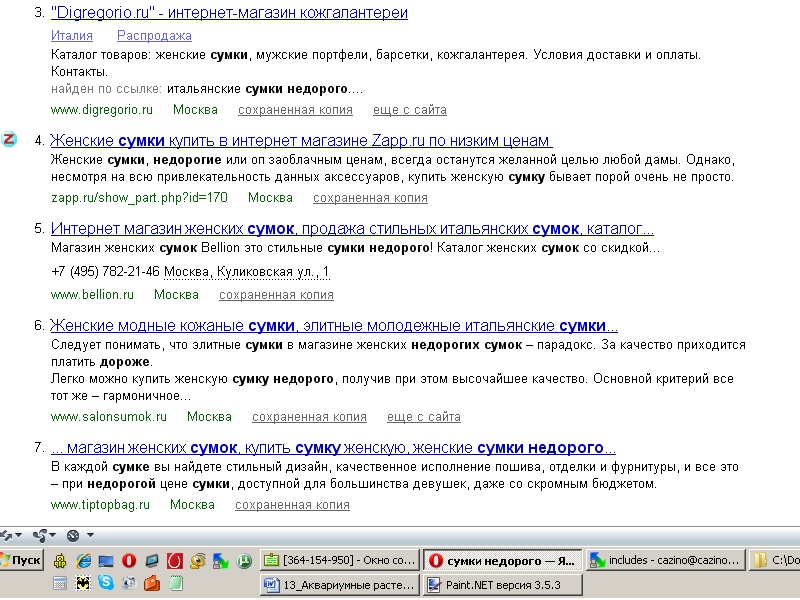
Task: Open result 5 Интернет магазин женских сумок
Action: 352,229
